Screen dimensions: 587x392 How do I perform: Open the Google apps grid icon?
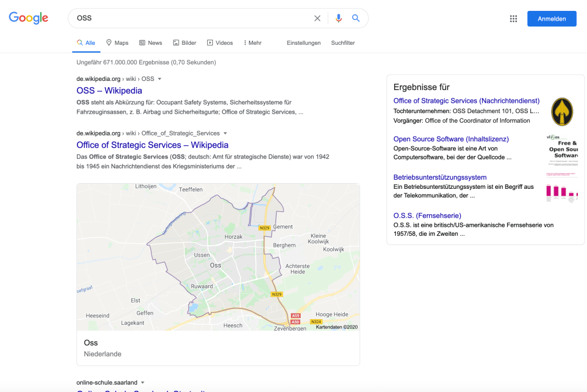click(513, 18)
